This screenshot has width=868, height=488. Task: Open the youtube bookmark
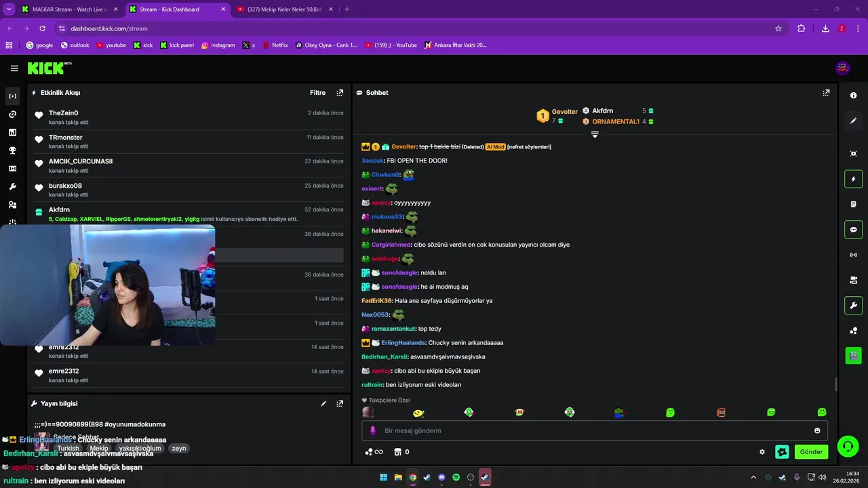[x=111, y=45]
